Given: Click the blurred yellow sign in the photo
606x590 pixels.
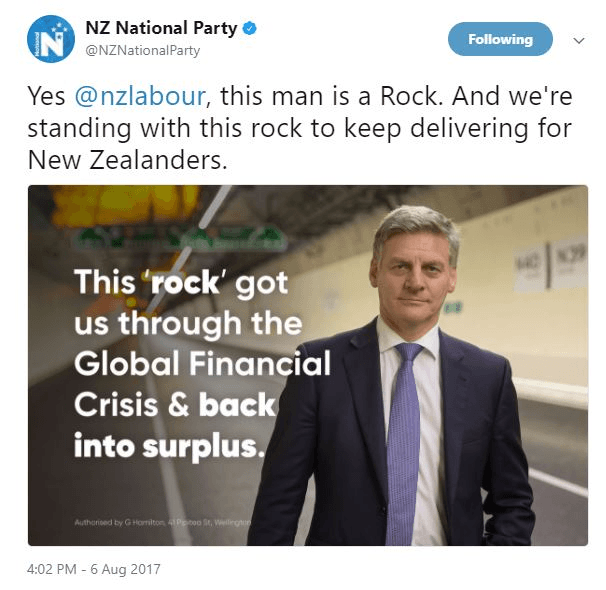Looking at the screenshot, I should [x=126, y=205].
